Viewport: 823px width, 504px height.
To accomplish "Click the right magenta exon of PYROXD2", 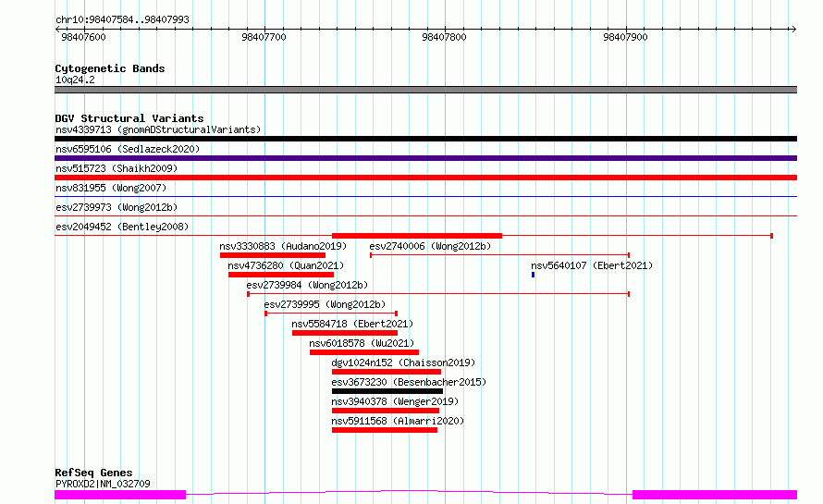I will click(x=715, y=495).
